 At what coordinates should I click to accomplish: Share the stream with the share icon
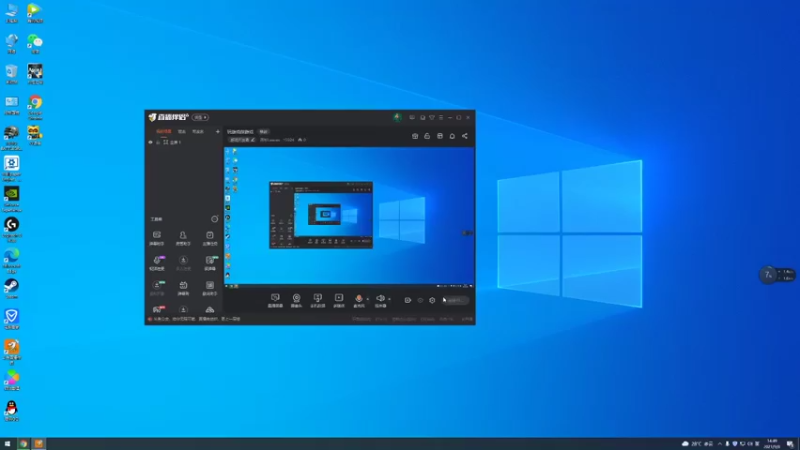(x=465, y=136)
